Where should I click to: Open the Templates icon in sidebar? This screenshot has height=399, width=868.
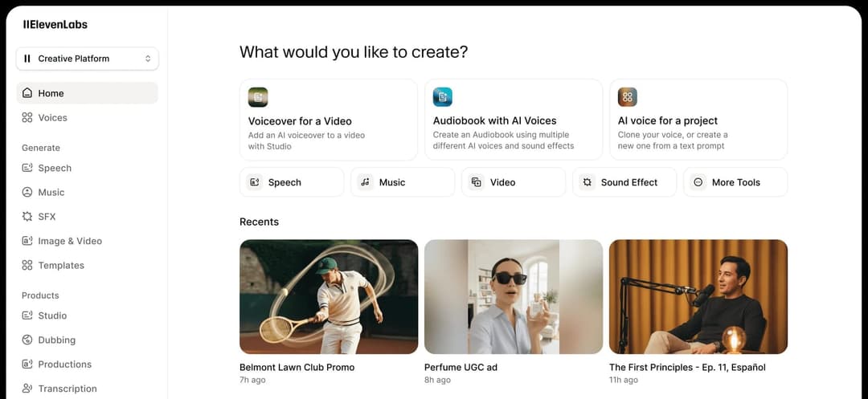pos(27,265)
